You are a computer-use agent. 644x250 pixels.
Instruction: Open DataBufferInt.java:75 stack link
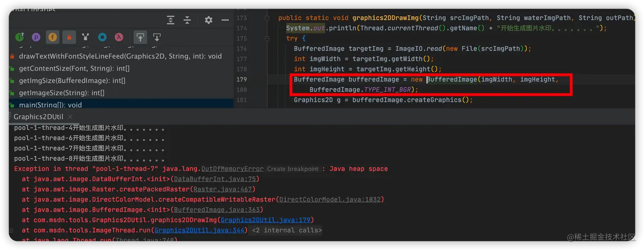click(215, 179)
